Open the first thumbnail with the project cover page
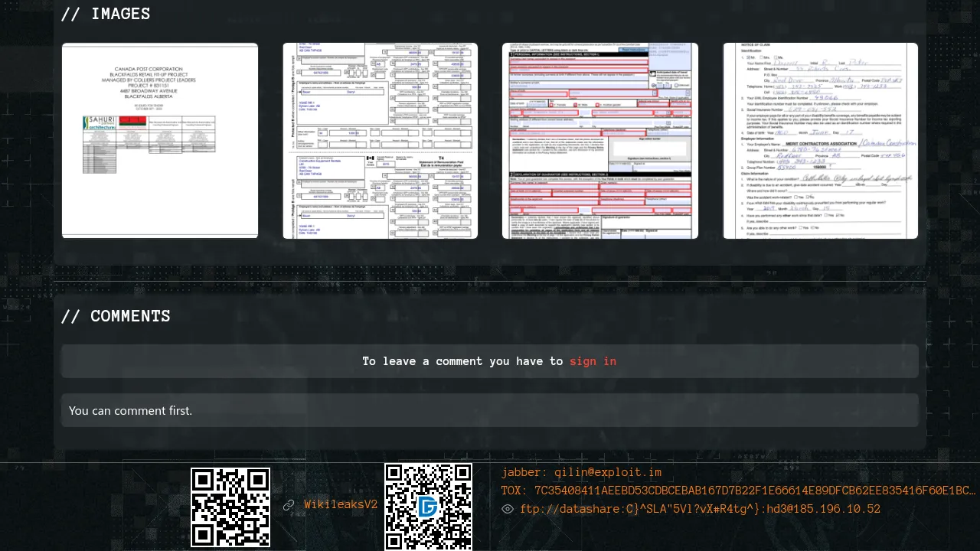This screenshot has height=551, width=980. (160, 141)
